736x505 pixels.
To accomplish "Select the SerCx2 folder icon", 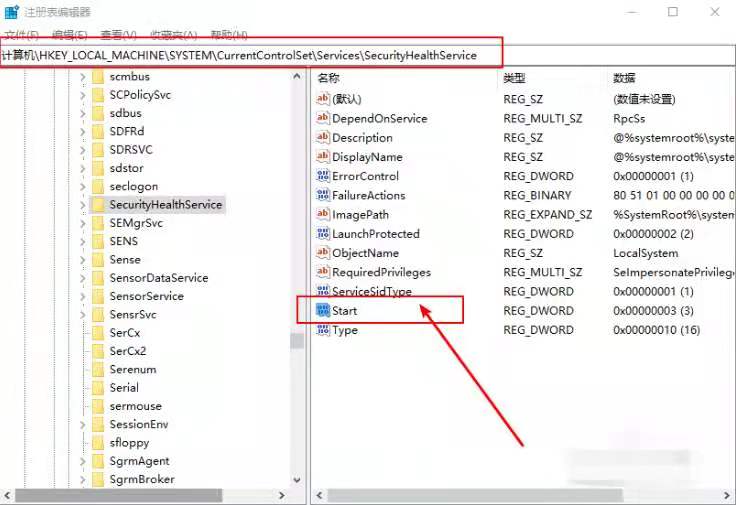I will (x=98, y=351).
